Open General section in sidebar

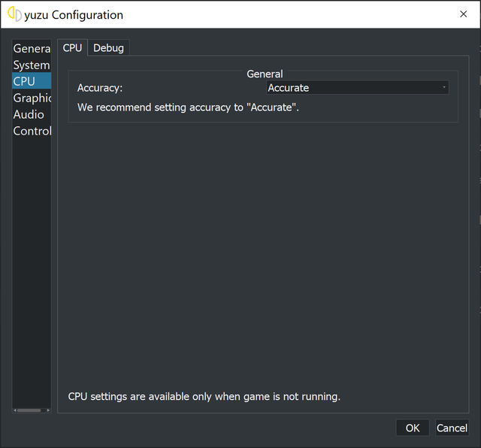tap(32, 48)
